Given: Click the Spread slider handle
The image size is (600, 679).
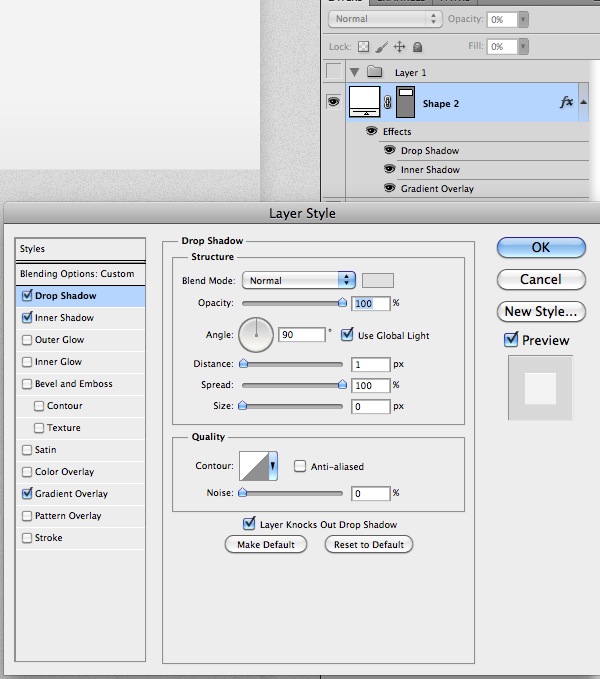Looking at the screenshot, I should pos(342,384).
